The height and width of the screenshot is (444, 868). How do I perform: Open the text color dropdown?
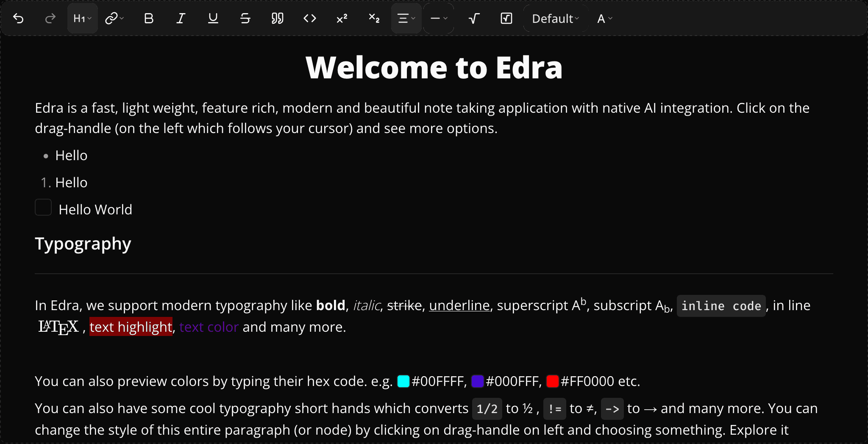[604, 18]
